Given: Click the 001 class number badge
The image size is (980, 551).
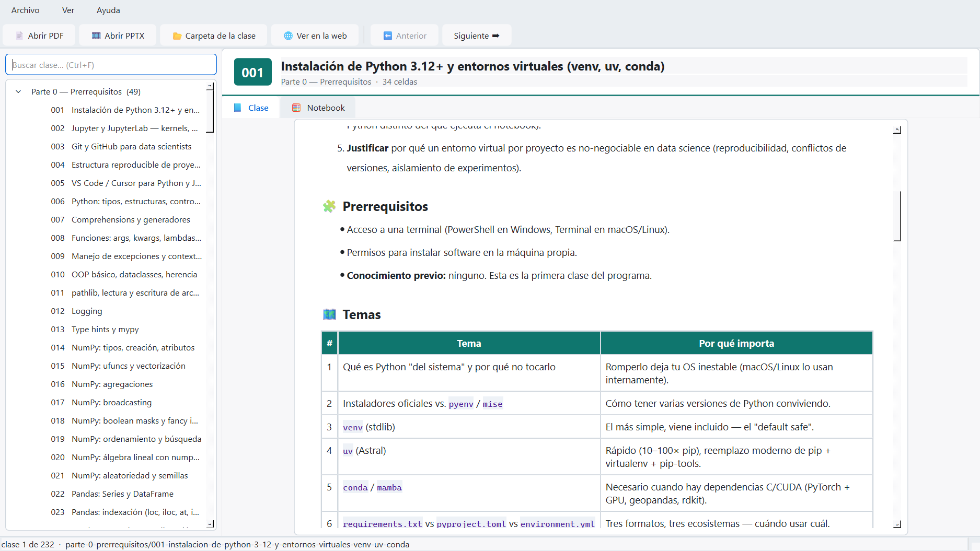Looking at the screenshot, I should coord(253,72).
